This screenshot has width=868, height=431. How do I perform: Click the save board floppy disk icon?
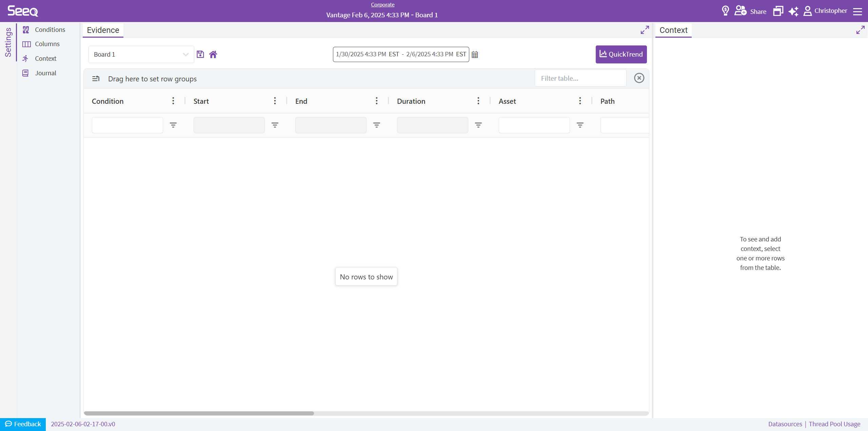[x=200, y=54]
